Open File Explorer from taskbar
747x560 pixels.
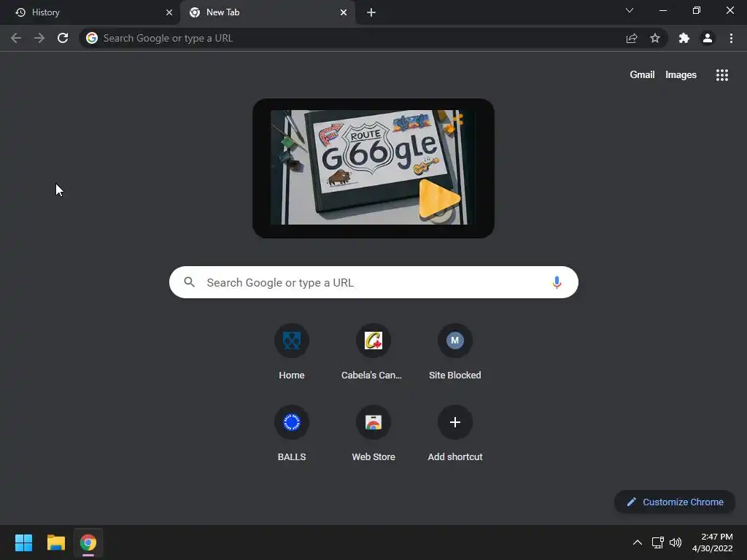pos(55,542)
